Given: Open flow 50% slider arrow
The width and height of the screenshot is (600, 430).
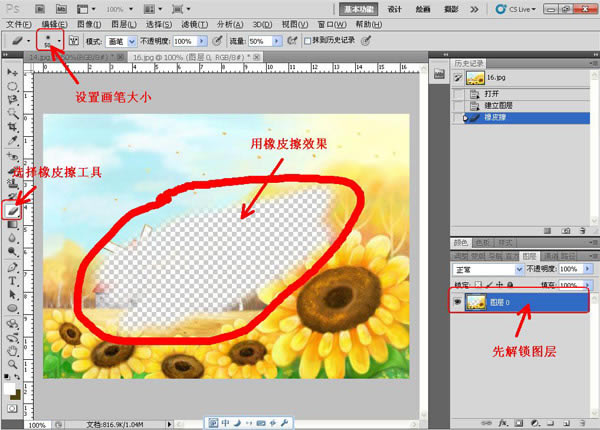Looking at the screenshot, I should (277, 41).
